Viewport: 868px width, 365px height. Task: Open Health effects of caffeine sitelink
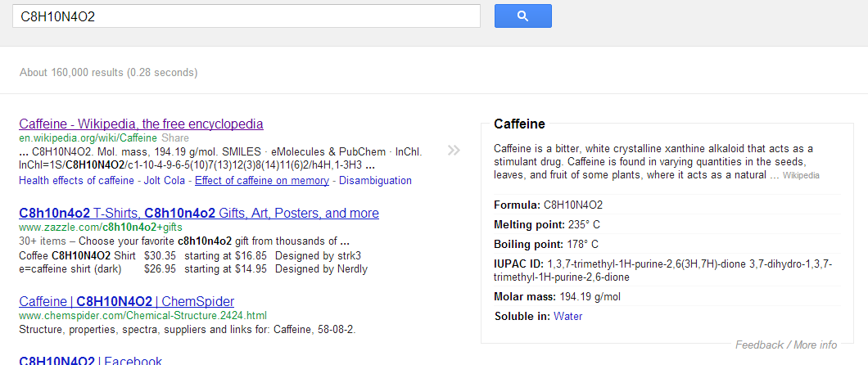[x=76, y=180]
